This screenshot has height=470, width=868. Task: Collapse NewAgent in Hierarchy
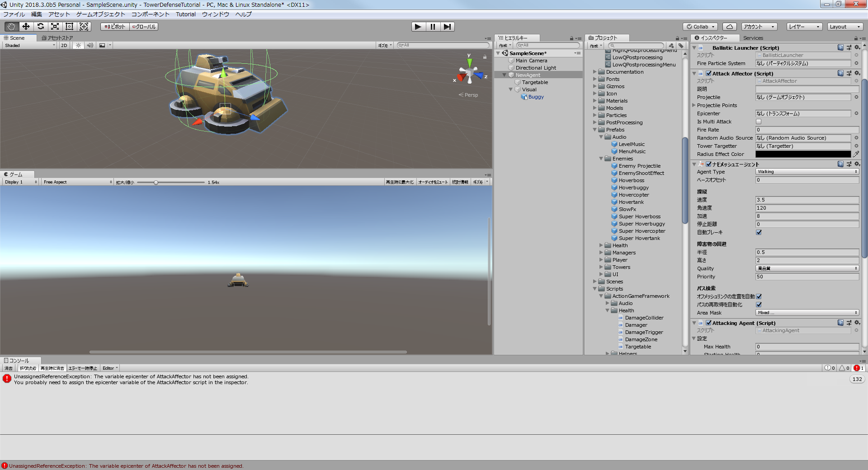pos(505,75)
